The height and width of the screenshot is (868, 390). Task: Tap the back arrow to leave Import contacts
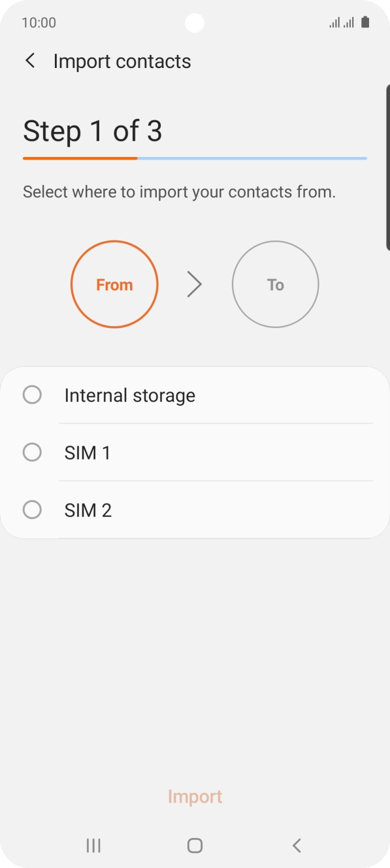click(x=30, y=60)
